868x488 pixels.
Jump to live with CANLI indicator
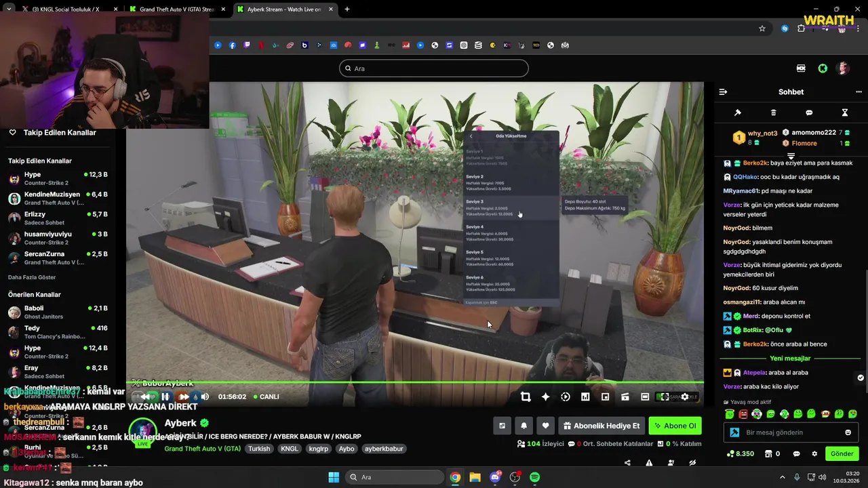tap(266, 396)
